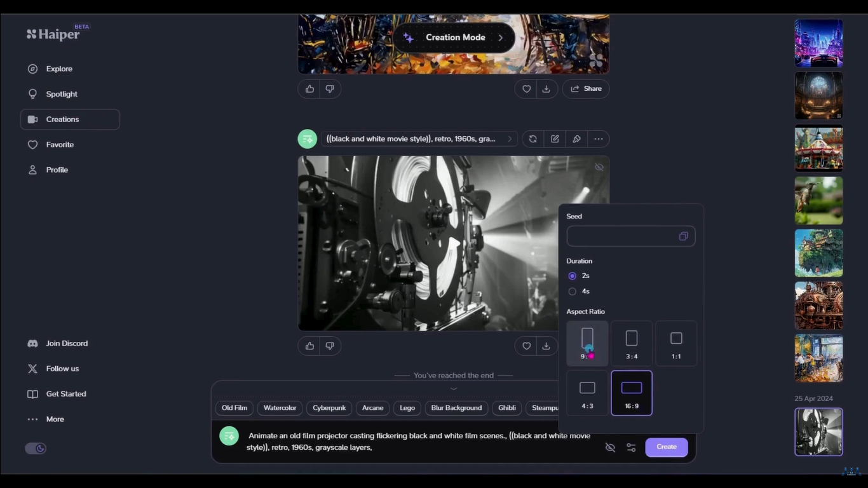Select the paintbrush repaint icon
The height and width of the screenshot is (488, 868).
(x=576, y=139)
